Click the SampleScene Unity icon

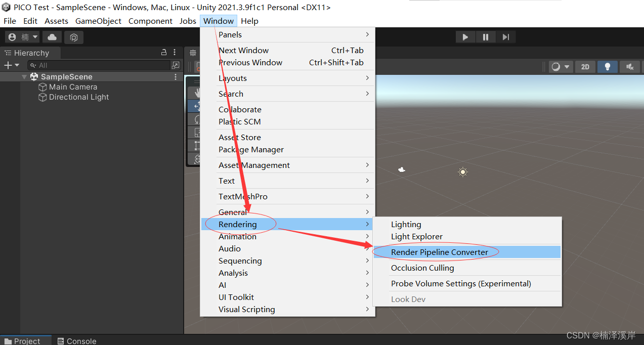tap(34, 77)
